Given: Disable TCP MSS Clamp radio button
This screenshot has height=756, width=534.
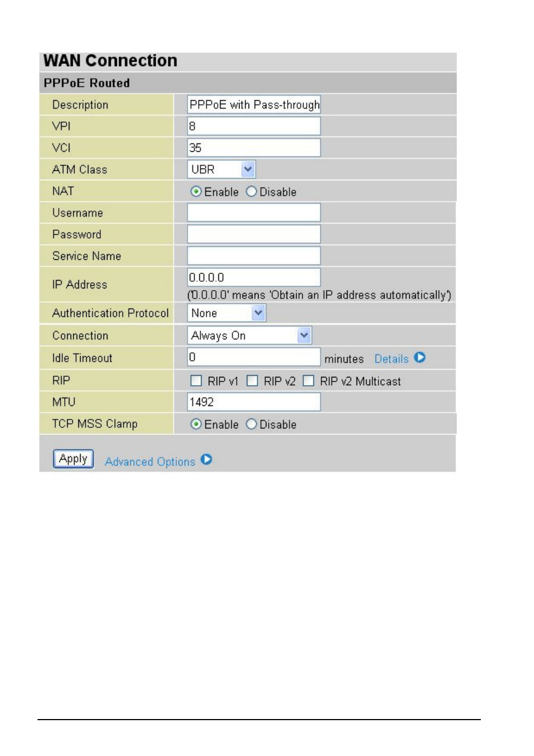Looking at the screenshot, I should 251,424.
